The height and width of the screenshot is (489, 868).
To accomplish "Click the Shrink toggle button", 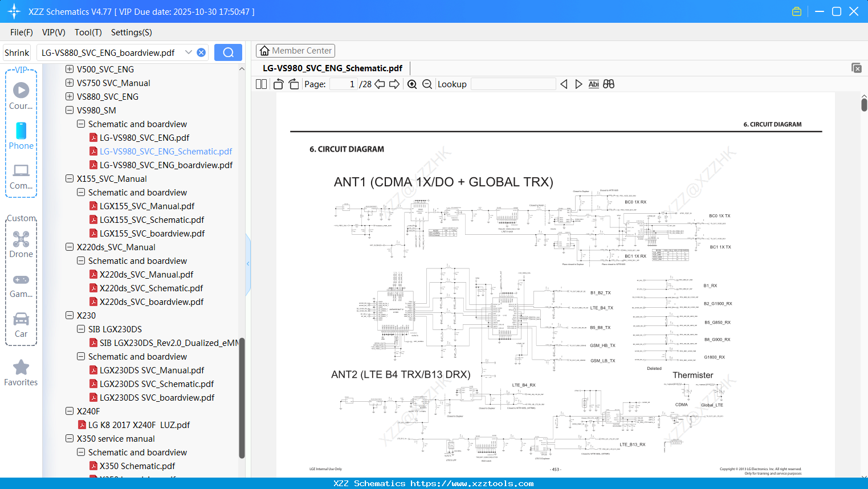I will click(17, 52).
